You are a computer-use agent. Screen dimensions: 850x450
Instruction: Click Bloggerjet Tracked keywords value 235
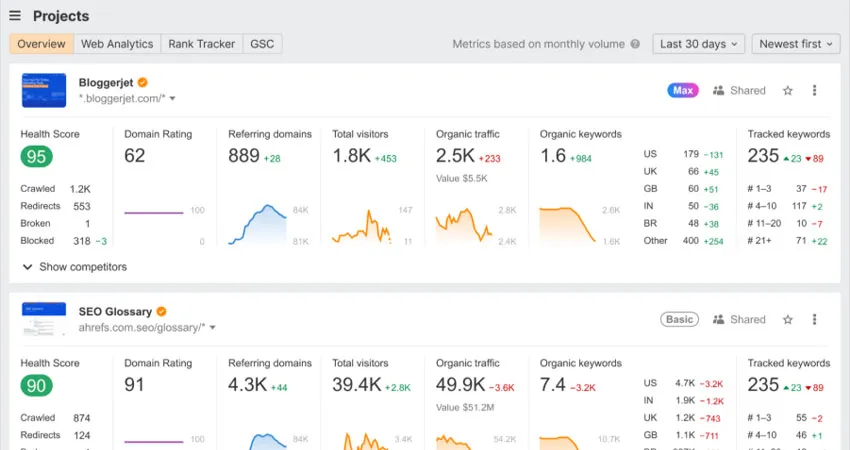763,156
